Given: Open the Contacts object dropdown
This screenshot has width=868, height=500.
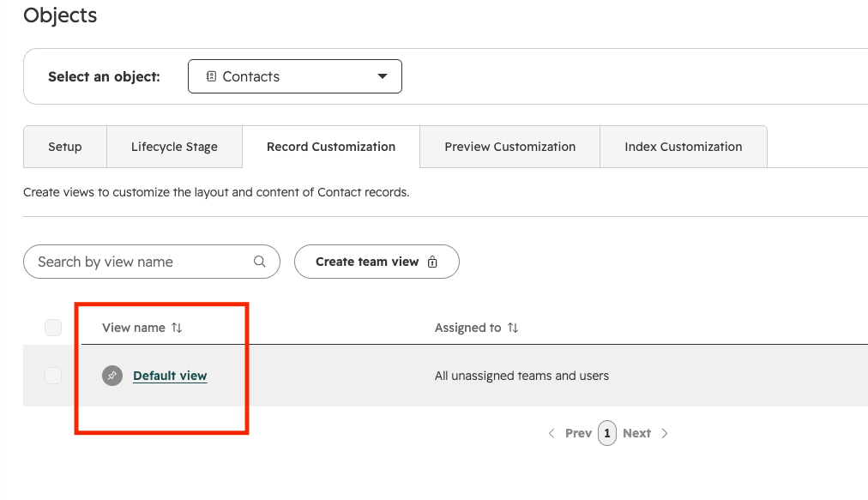Looking at the screenshot, I should [x=295, y=76].
